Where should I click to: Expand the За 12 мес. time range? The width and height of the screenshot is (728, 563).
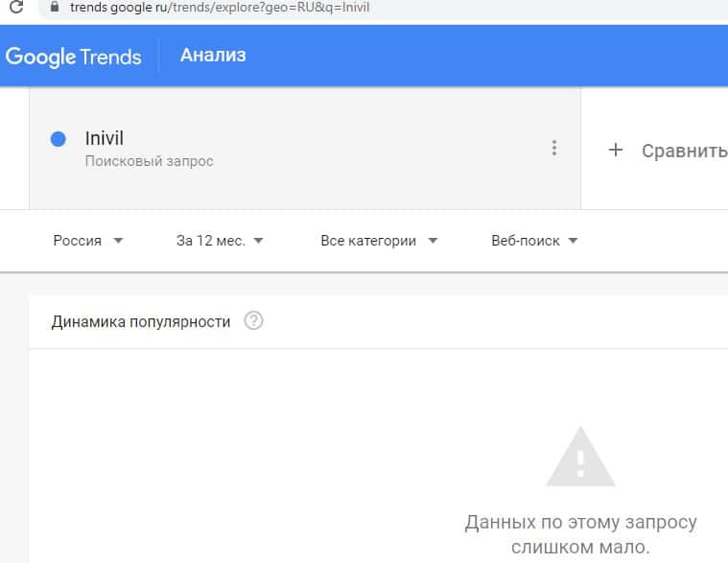tap(220, 241)
